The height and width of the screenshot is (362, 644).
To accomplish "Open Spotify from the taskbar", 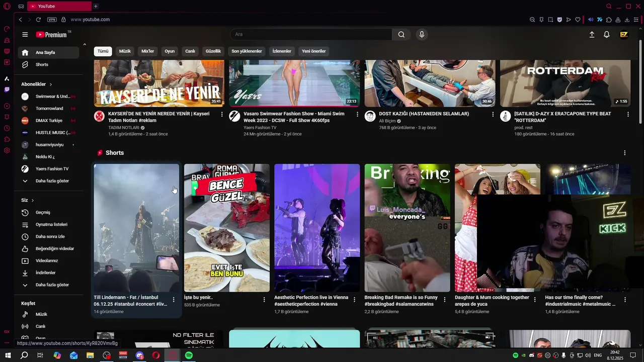I will point(189,355).
